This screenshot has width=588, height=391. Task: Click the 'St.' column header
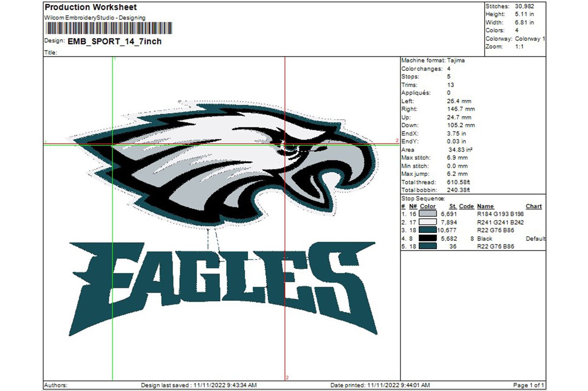click(x=453, y=206)
